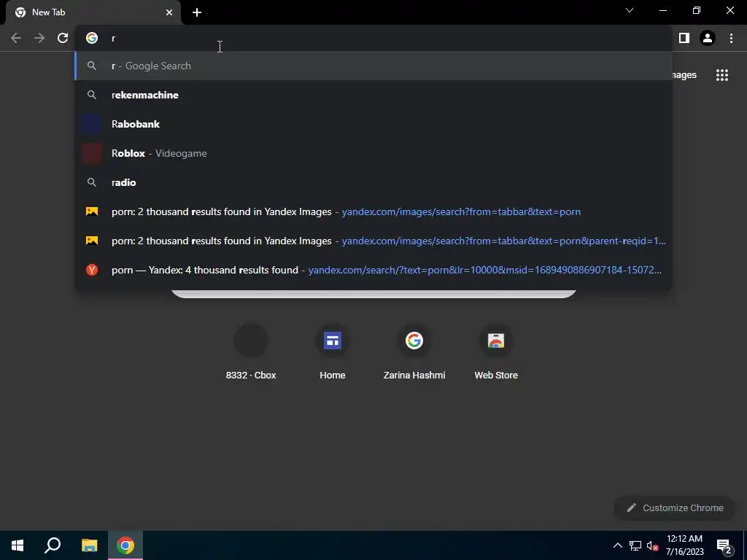Click the Roblox suggestion icon
The image size is (747, 560).
tap(92, 153)
